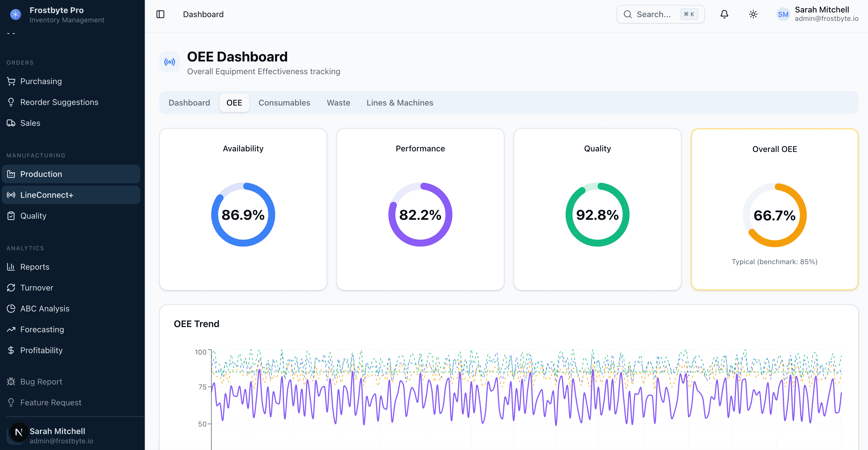This screenshot has height=450, width=868.
Task: Submit a Feature Request
Action: (51, 402)
